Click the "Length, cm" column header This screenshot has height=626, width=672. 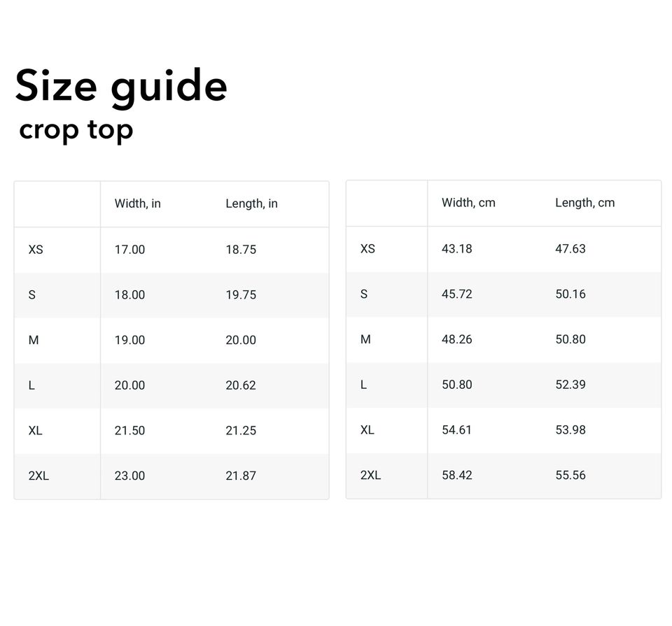[x=584, y=203]
